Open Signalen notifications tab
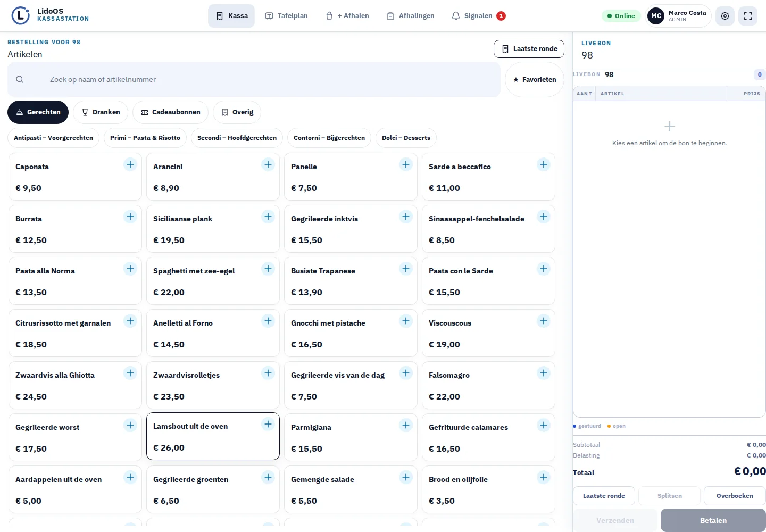This screenshot has height=532, width=766. (478, 16)
